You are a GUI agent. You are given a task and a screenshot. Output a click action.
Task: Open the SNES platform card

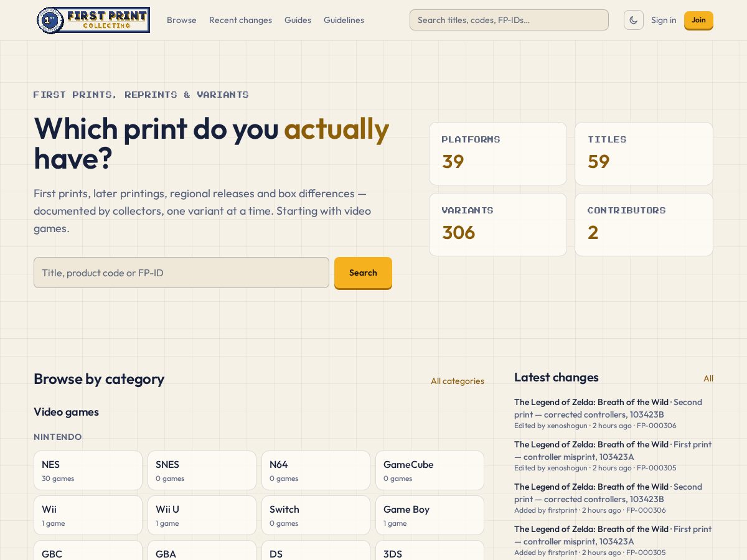[202, 470]
